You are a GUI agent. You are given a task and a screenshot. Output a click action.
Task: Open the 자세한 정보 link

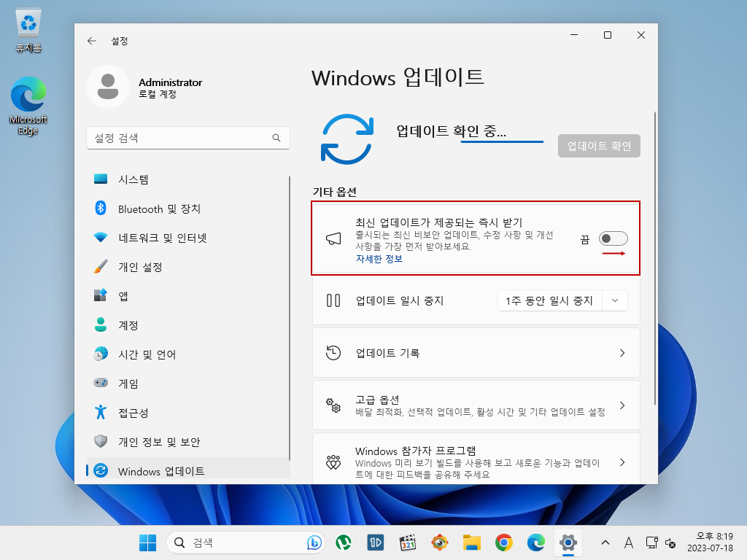379,259
